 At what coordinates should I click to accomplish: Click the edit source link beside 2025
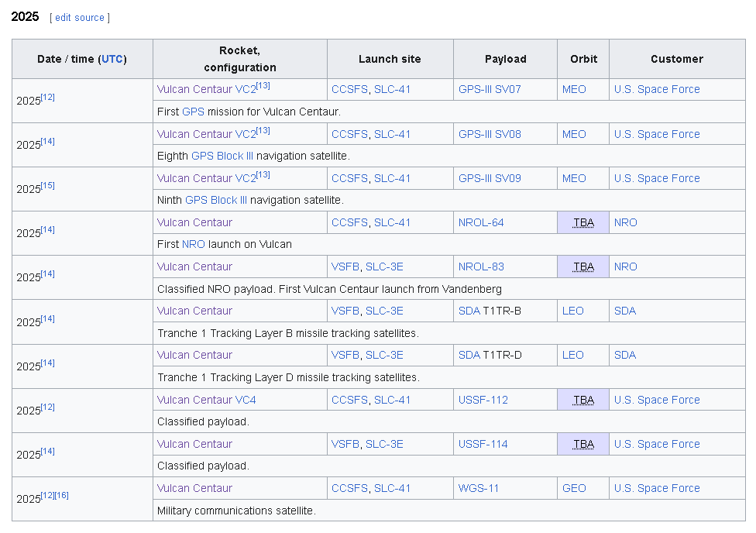pyautogui.click(x=80, y=17)
